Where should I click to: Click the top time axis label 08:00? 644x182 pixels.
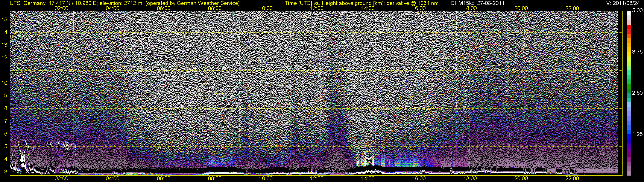[215, 8]
